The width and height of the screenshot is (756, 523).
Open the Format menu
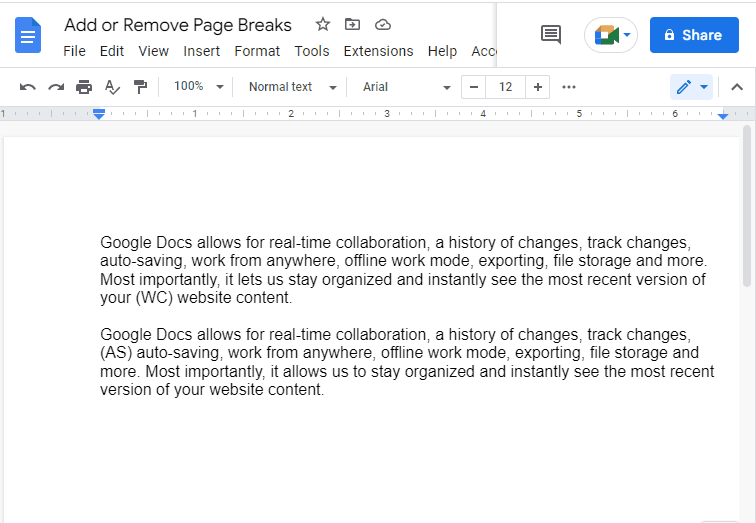257,51
